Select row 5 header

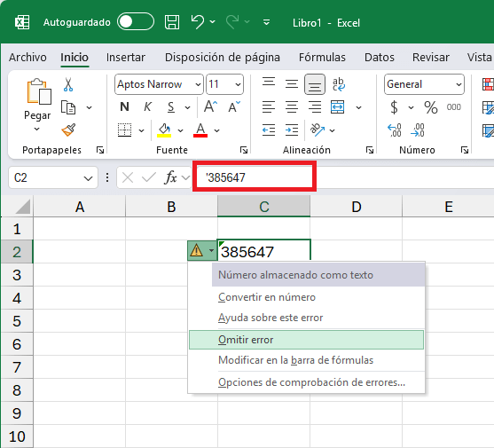(17, 321)
